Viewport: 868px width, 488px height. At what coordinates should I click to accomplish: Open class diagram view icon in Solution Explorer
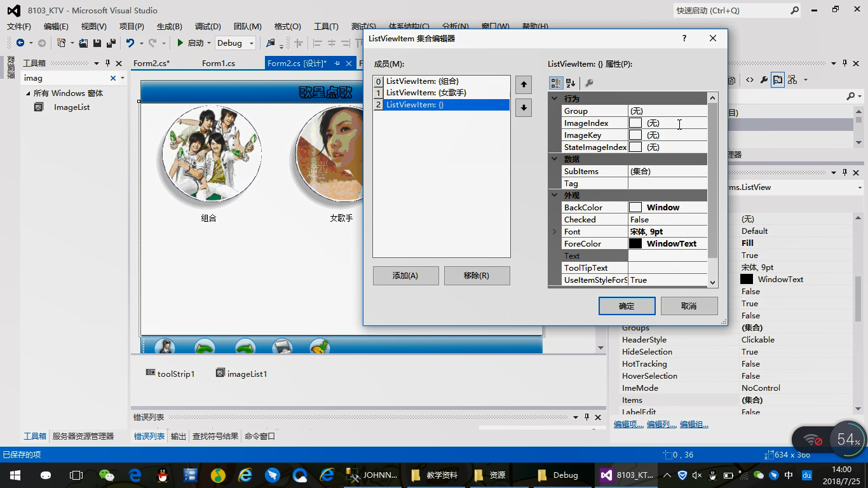pos(792,80)
